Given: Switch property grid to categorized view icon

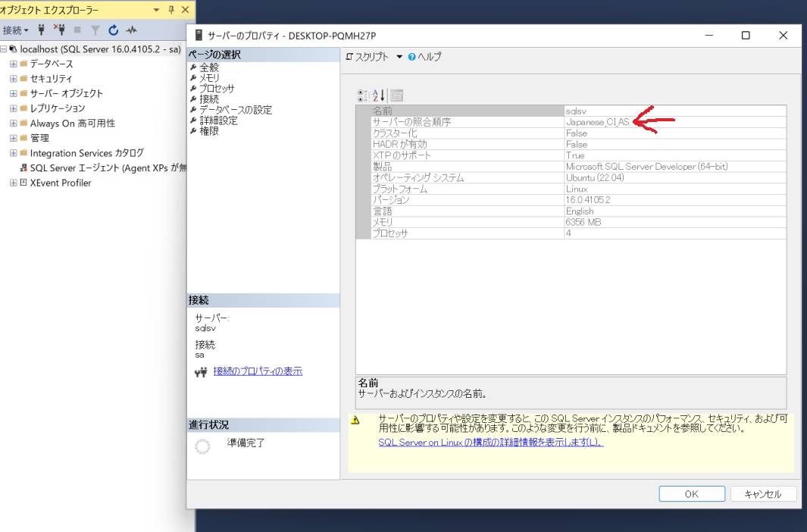Looking at the screenshot, I should tap(363, 95).
